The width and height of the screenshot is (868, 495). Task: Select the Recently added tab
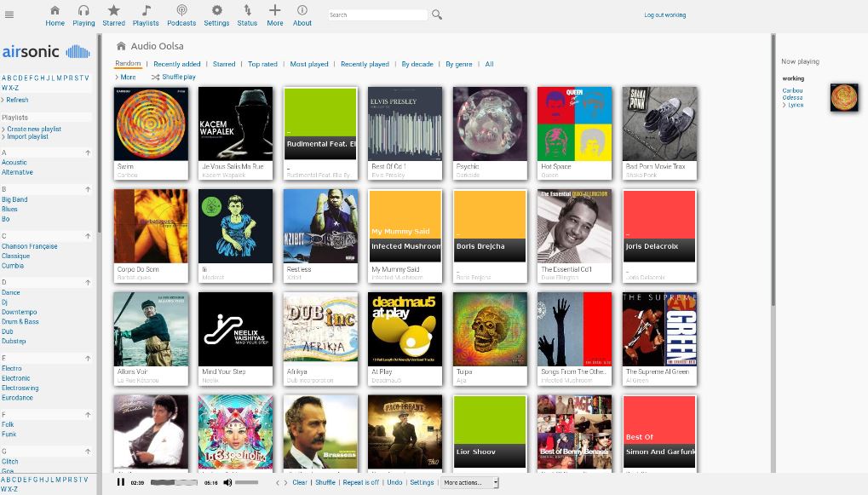[176, 64]
